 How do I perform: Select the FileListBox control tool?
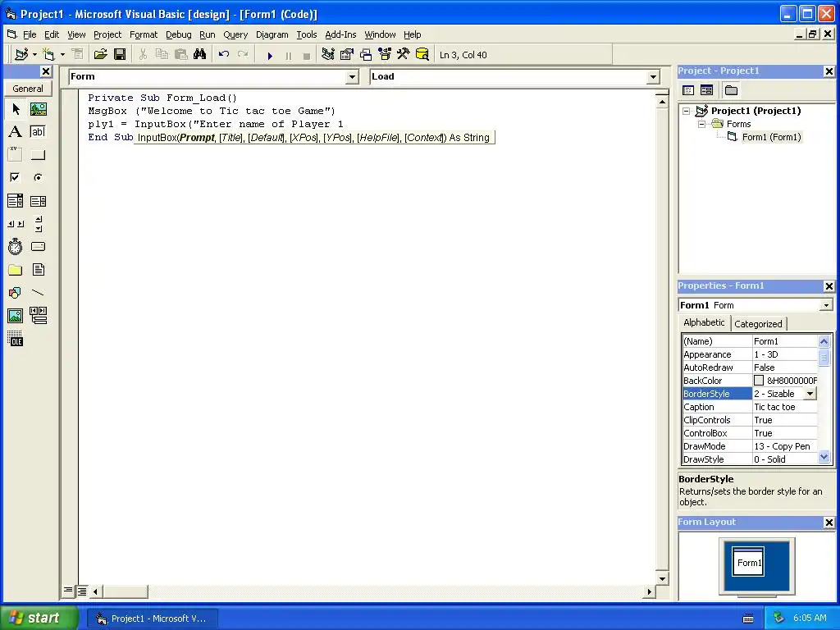coord(38,269)
